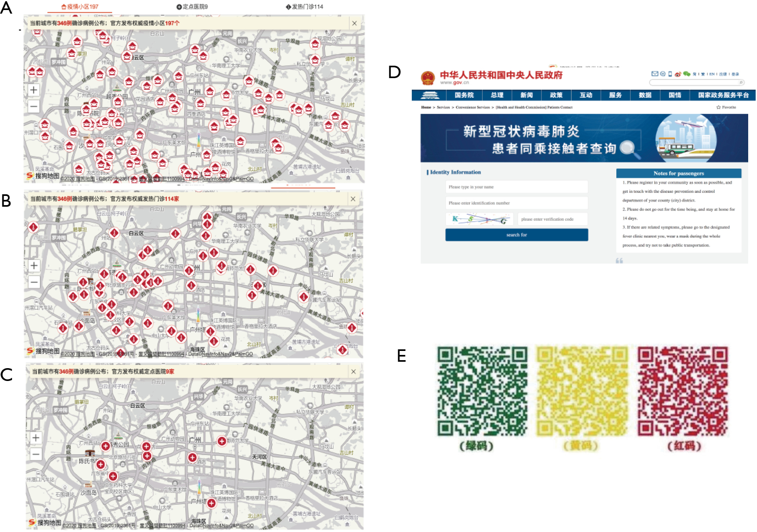Image resolution: width=757 pixels, height=532 pixels.
Task: Open the 互动 navigation item
Action: (586, 95)
